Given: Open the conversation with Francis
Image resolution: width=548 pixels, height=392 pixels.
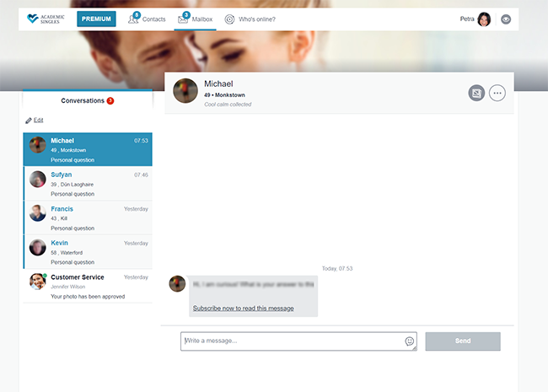Looking at the screenshot, I should point(88,217).
